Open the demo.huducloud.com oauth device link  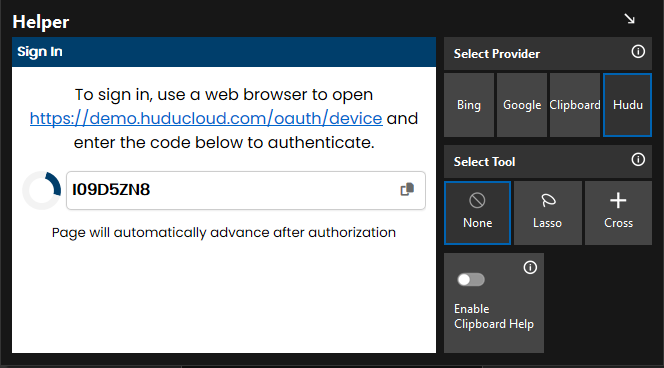pyautogui.click(x=206, y=119)
